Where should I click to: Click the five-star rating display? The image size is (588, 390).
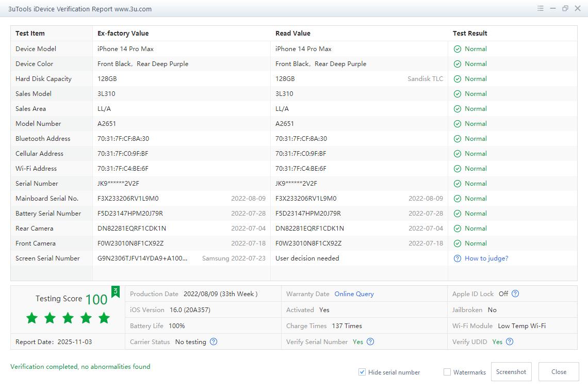pyautogui.click(x=68, y=318)
